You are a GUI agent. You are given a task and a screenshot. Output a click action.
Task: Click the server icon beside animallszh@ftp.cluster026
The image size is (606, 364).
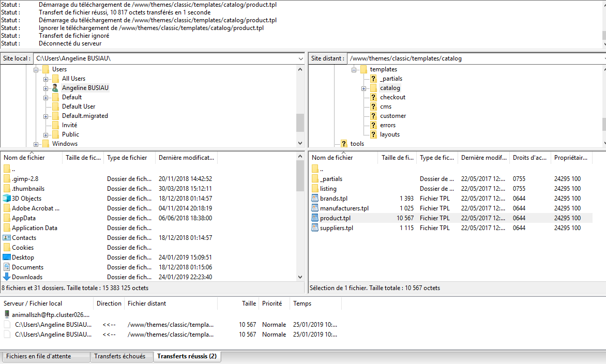(x=7, y=314)
